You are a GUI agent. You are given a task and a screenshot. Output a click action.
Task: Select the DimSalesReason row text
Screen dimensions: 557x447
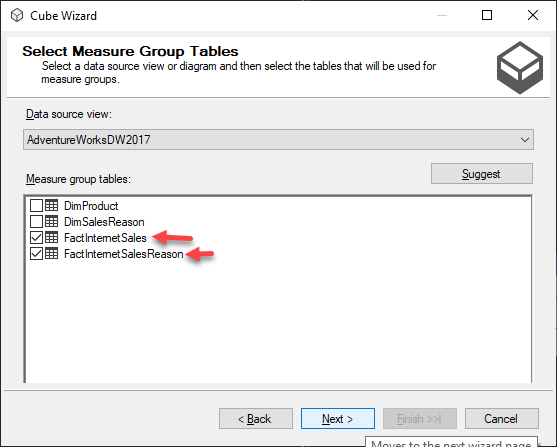point(104,222)
